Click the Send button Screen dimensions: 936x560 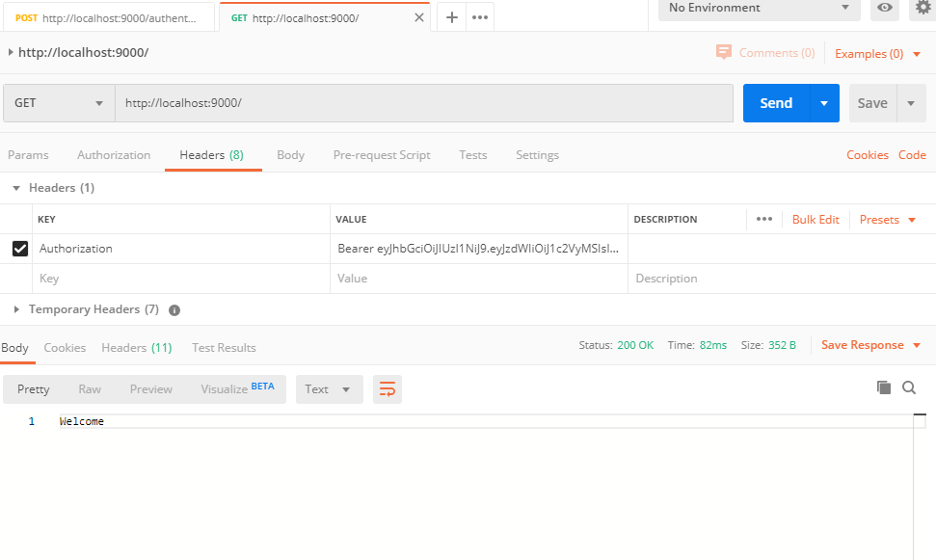coord(776,102)
